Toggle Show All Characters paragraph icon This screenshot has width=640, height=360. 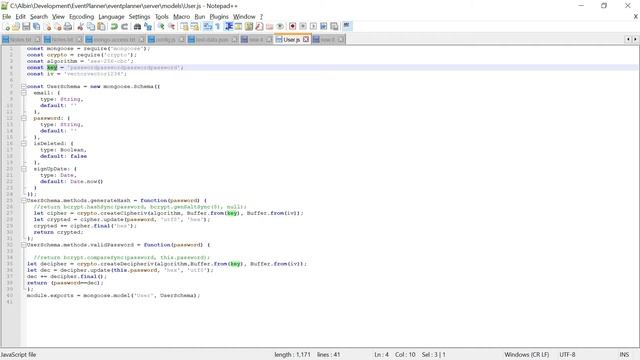pos(218,27)
